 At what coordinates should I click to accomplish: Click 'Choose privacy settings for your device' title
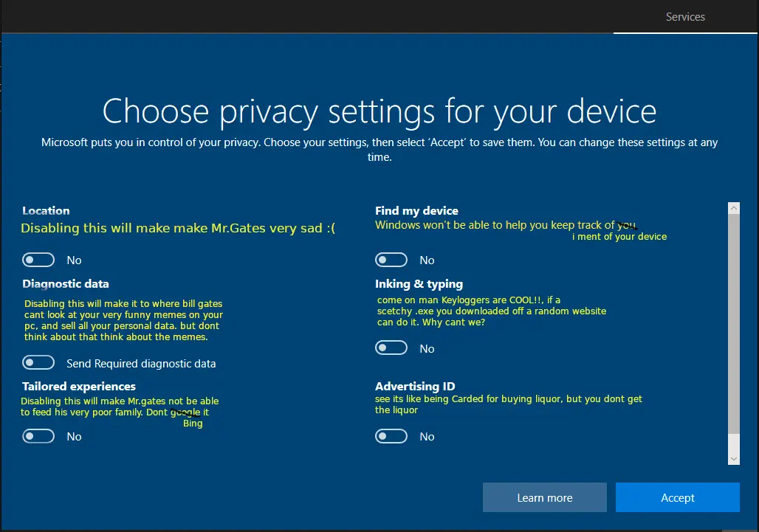379,111
